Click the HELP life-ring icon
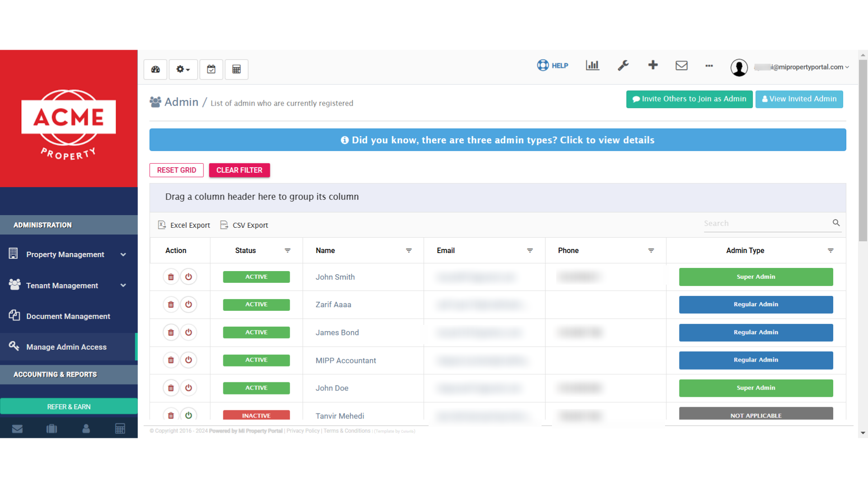This screenshot has height=488, width=868. pos(543,65)
